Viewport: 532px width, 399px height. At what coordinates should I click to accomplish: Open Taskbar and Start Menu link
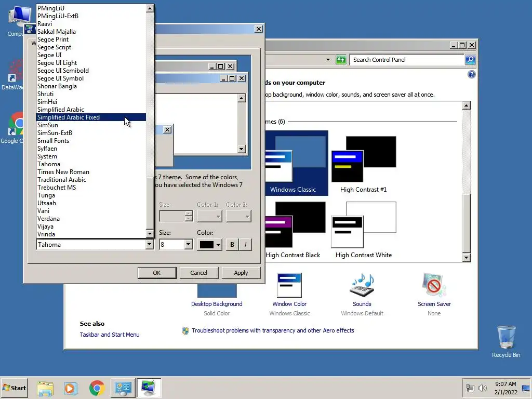(110, 335)
